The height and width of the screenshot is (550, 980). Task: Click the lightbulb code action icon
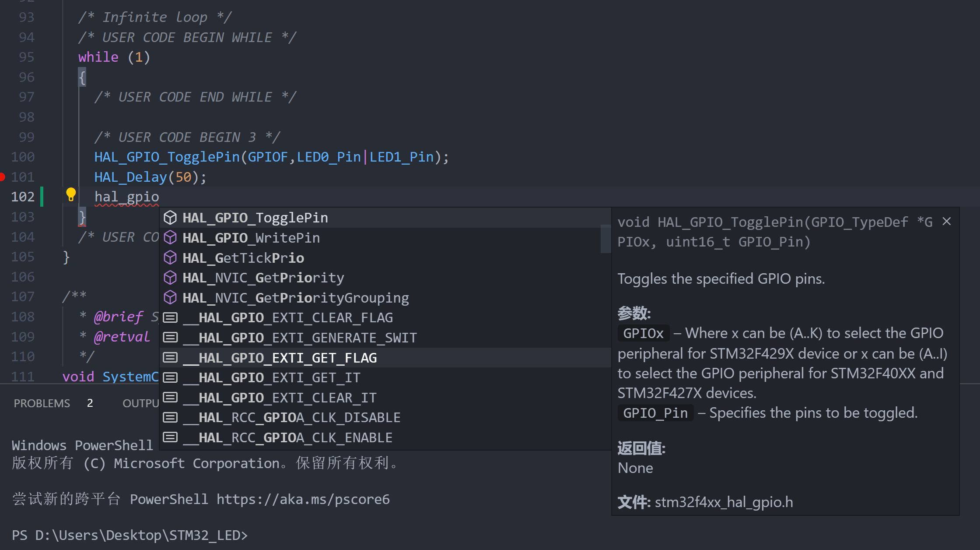coord(71,194)
